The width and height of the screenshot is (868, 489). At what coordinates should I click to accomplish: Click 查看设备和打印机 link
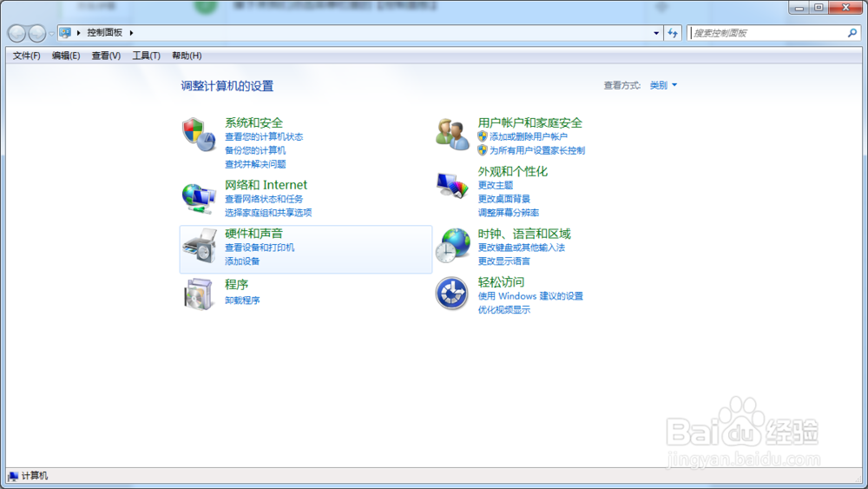[x=260, y=248]
